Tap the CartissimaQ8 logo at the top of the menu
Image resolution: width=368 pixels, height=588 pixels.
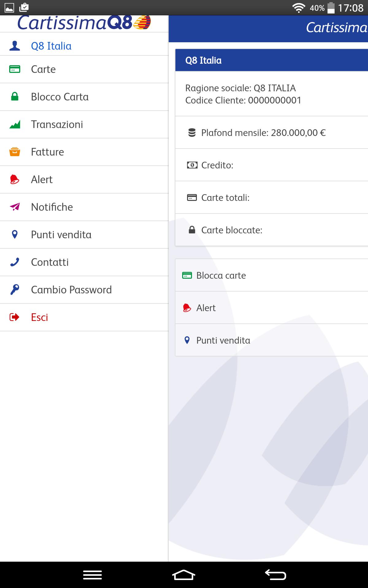click(84, 23)
